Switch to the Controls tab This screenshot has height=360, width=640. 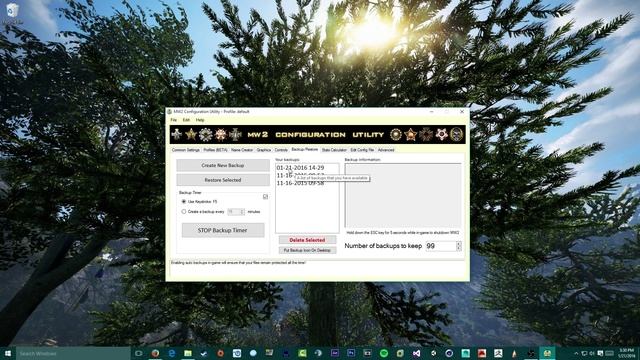[x=281, y=150]
